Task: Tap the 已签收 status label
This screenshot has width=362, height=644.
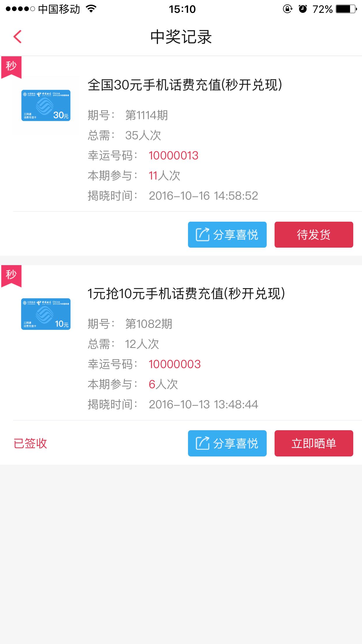Action: pyautogui.click(x=30, y=443)
